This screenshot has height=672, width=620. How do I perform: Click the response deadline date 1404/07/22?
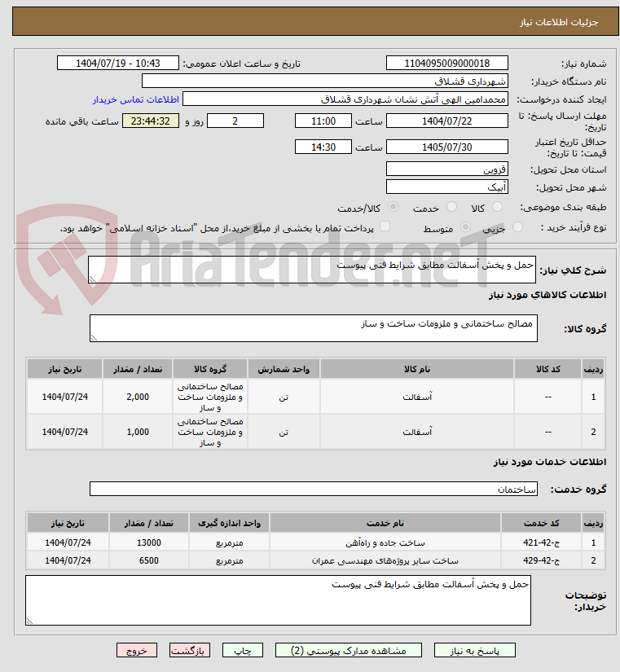pos(446,121)
